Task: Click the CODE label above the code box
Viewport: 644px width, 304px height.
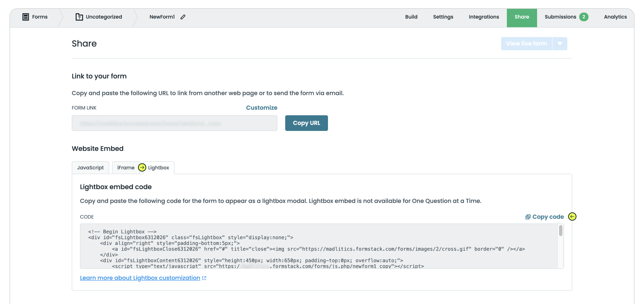Action: click(x=87, y=217)
